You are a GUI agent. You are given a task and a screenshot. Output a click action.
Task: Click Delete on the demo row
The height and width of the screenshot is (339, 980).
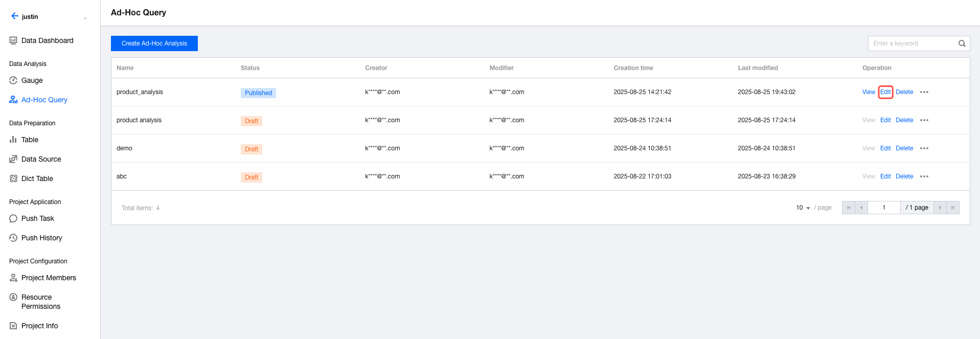pos(904,148)
